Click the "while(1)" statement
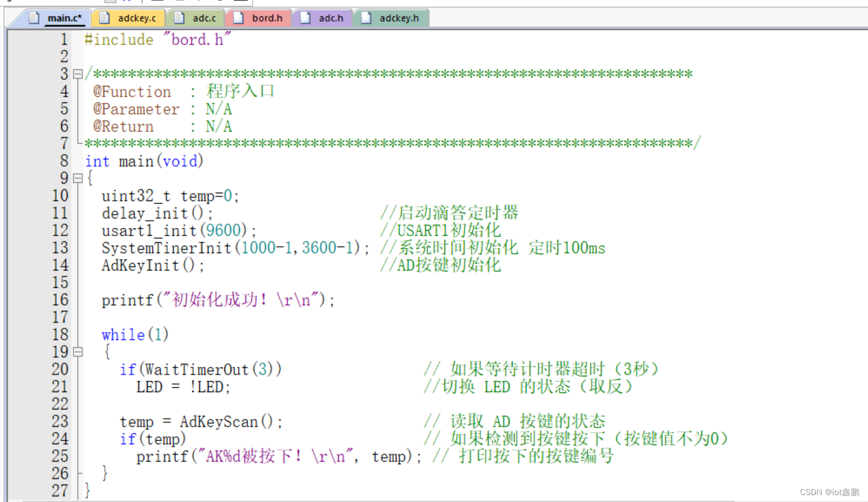 [135, 335]
